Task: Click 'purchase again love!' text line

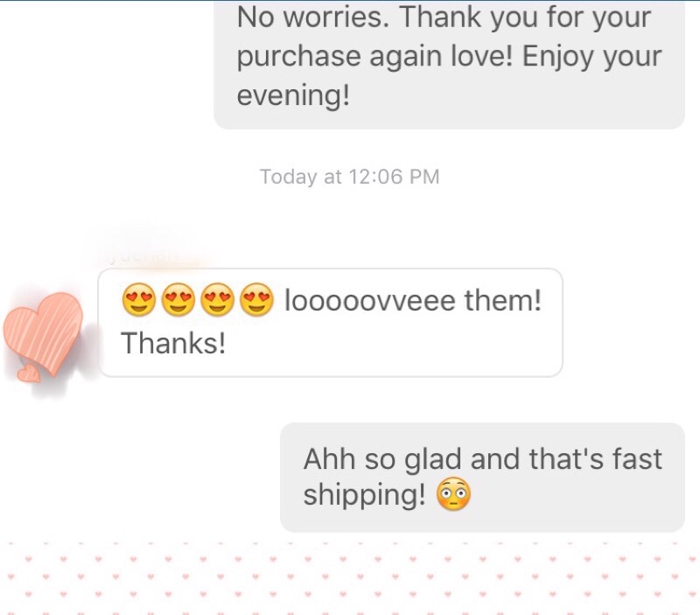Action: click(375, 56)
